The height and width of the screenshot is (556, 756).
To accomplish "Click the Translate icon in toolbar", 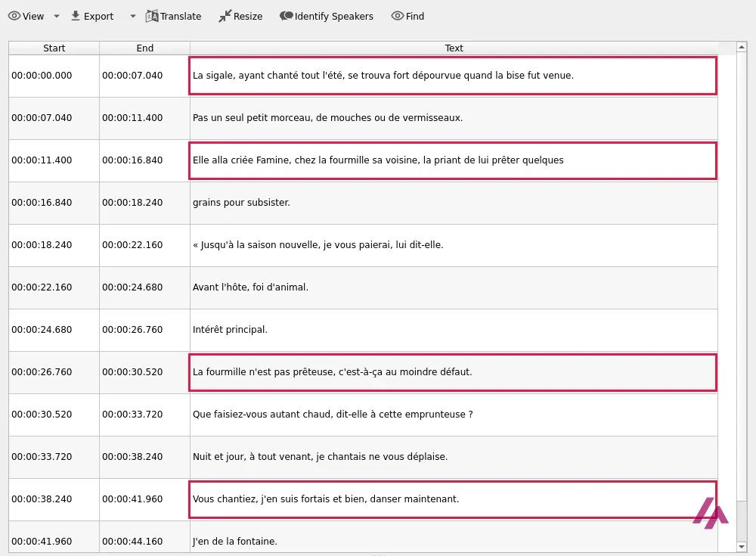I will (x=152, y=16).
